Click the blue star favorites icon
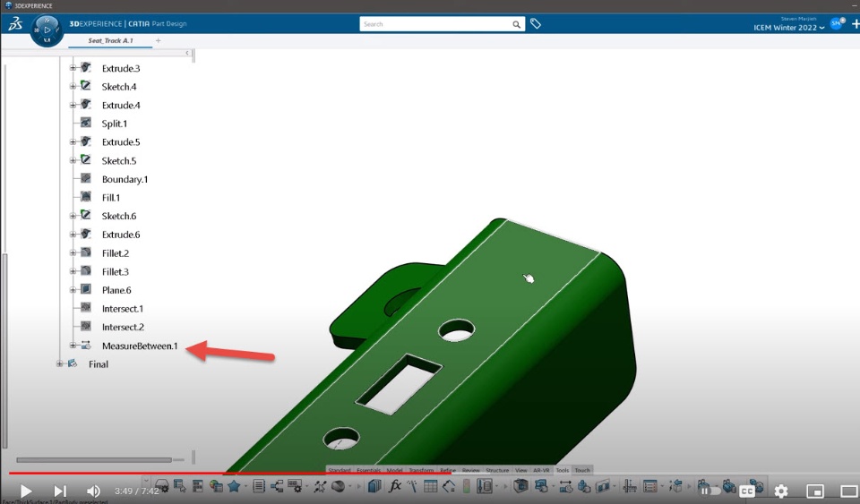Viewport: 860px width, 504px height. click(234, 486)
